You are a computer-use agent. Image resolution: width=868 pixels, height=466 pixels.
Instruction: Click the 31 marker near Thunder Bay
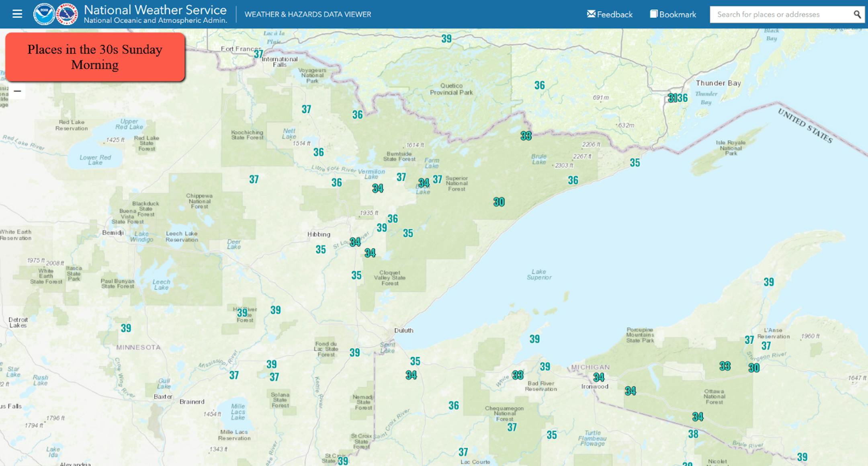pyautogui.click(x=672, y=98)
